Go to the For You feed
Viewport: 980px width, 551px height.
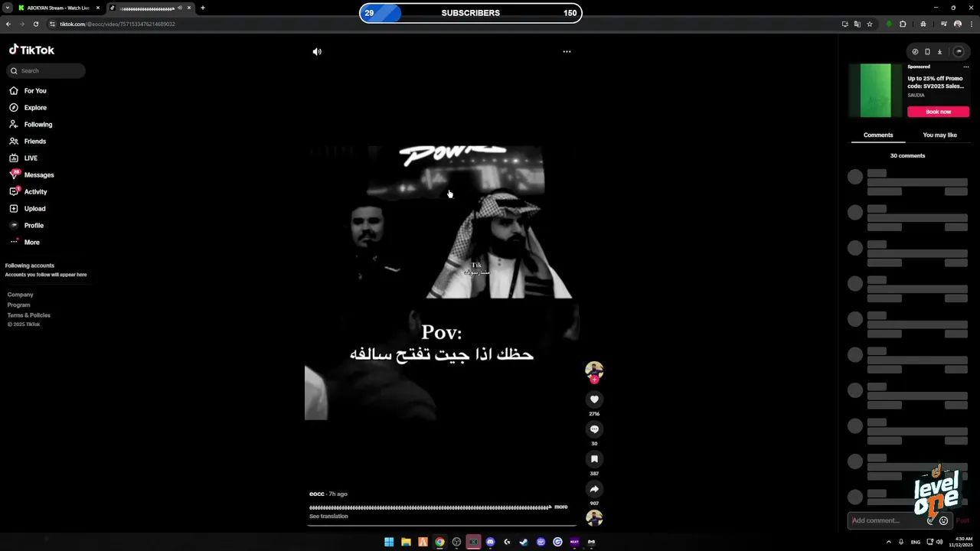click(x=35, y=91)
